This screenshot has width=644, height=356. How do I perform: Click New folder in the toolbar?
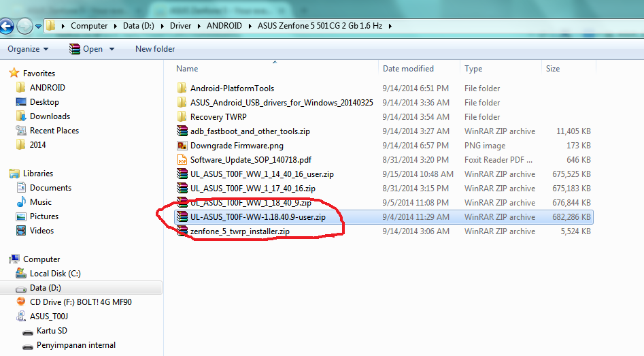[155, 49]
